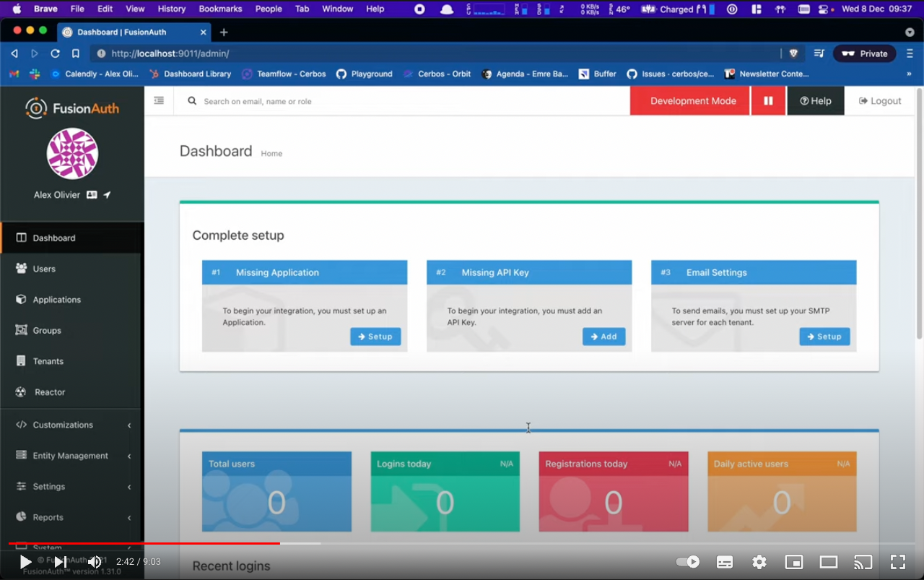Enter fullscreen video
Image resolution: width=924 pixels, height=580 pixels.
(x=897, y=561)
